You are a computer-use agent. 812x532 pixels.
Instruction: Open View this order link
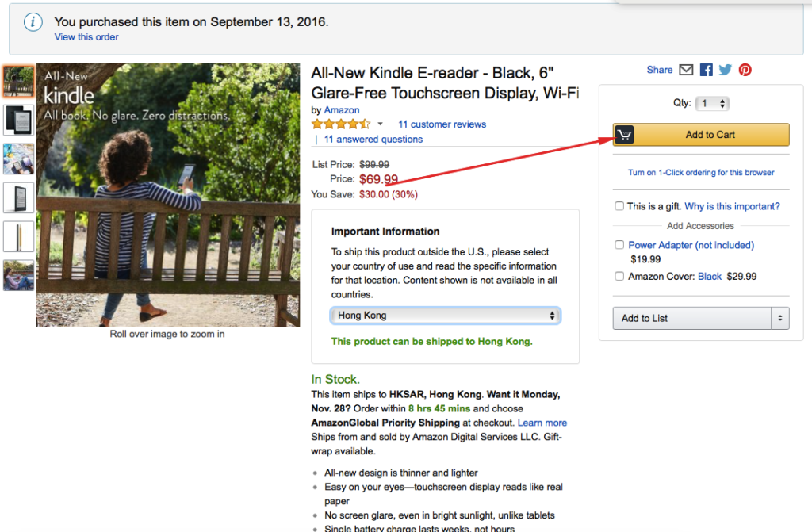tap(86, 37)
